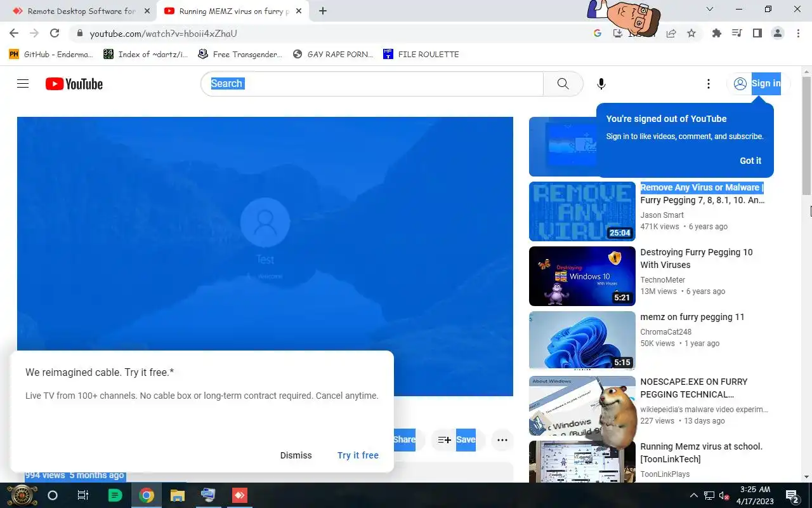This screenshot has width=812, height=508.
Task: Dismiss signed-out notice with Got it
Action: pyautogui.click(x=750, y=161)
